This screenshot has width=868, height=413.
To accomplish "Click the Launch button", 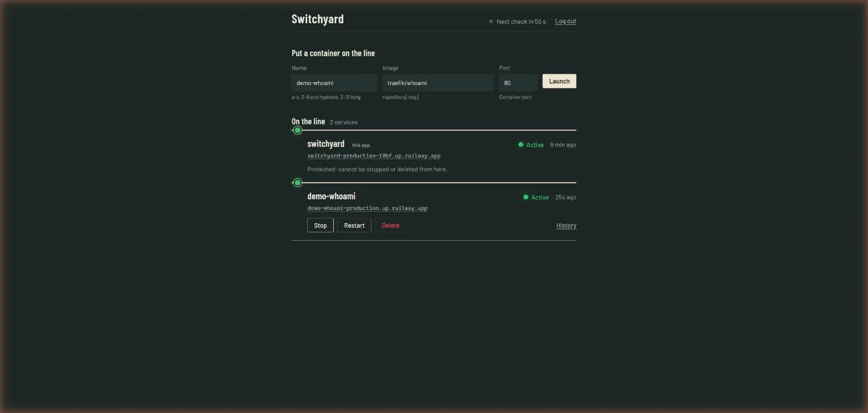I will pos(559,81).
